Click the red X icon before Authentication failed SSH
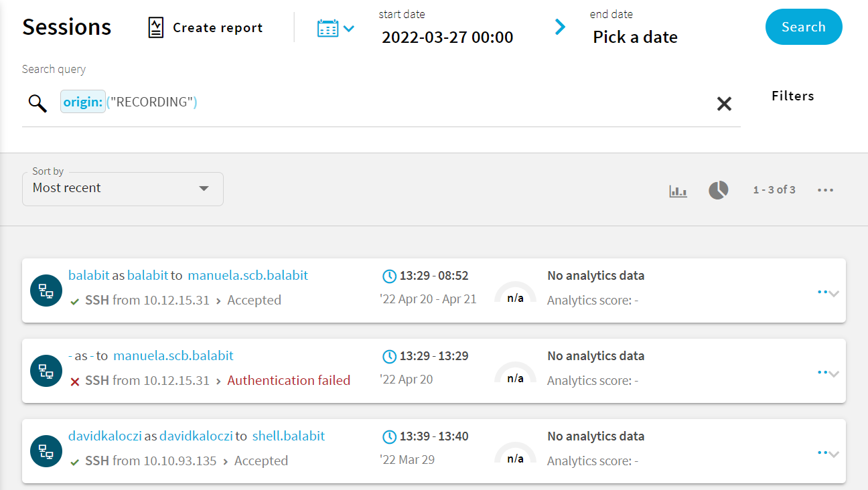Screen dimensions: 868x490 (75, 382)
